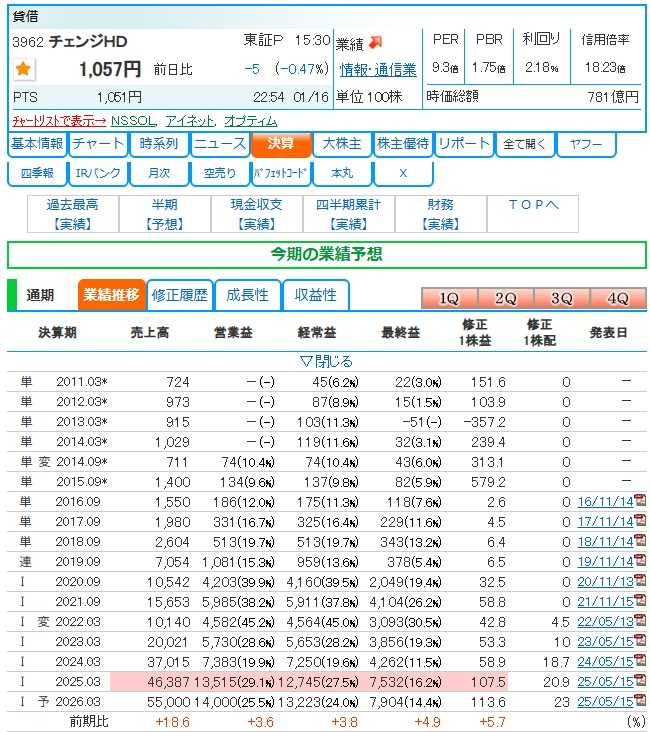Image resolution: width=650 pixels, height=732 pixels.
Task: Jump to 四半期累計【実績】 section
Action: (349, 214)
